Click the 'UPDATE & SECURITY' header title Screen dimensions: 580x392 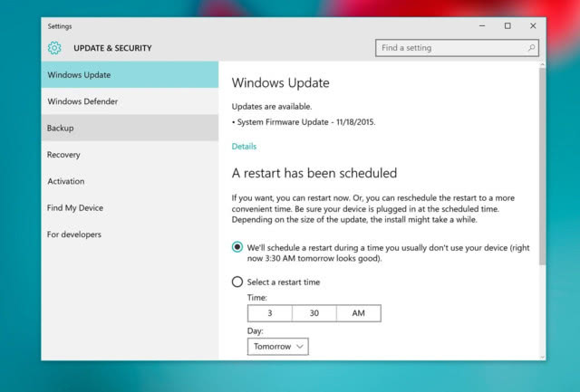[x=112, y=48]
